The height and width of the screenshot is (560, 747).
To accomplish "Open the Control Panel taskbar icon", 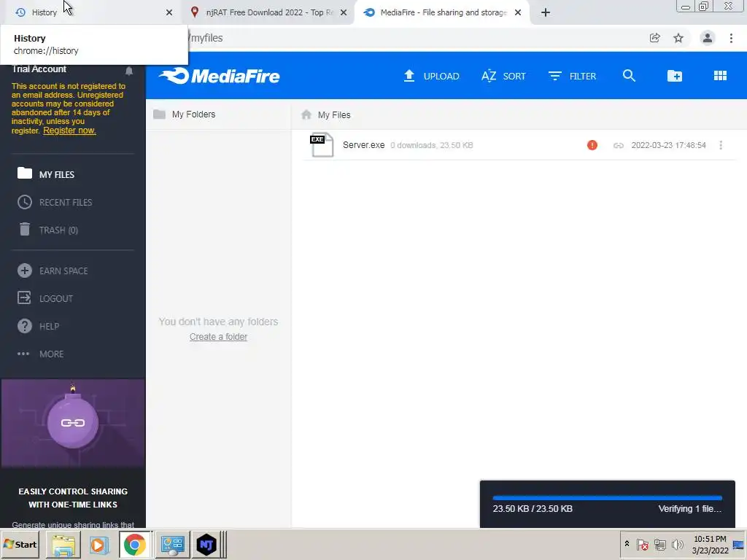I will coord(171,544).
